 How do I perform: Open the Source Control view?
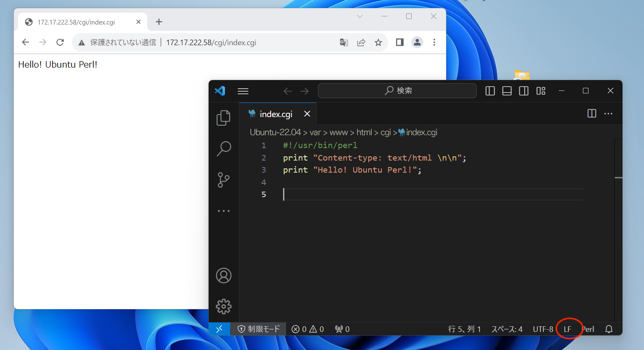coord(223,180)
